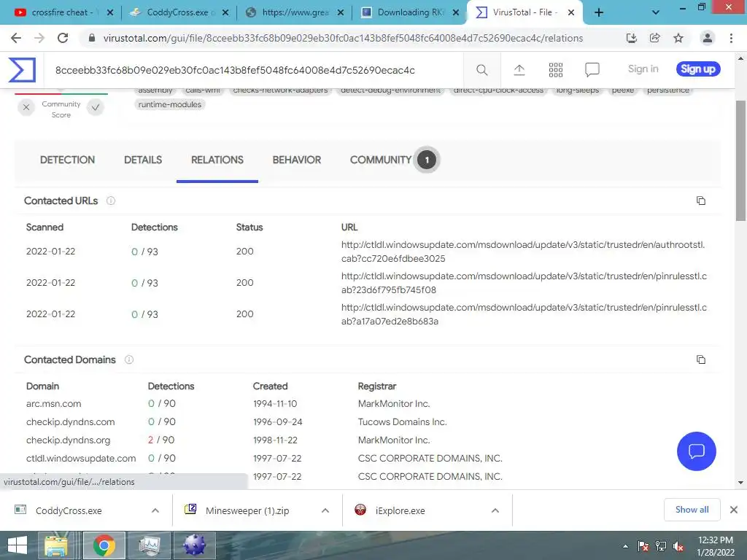The height and width of the screenshot is (560, 747).
Task: Open the apps grid icon
Action: (555, 70)
